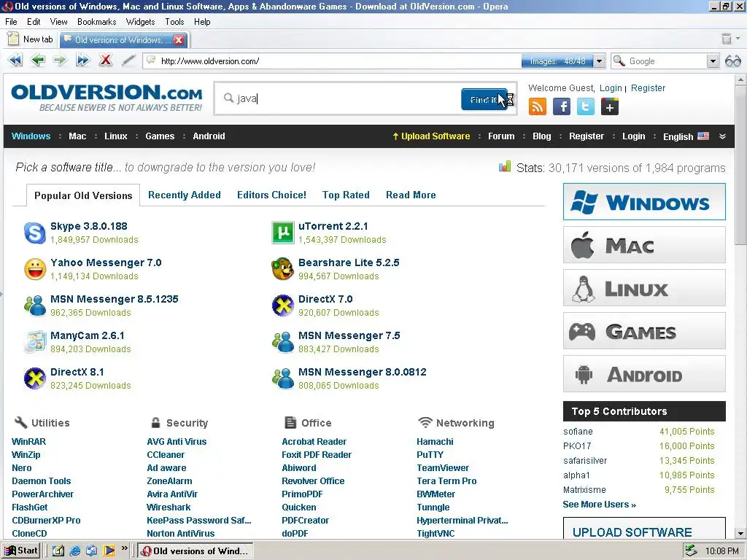Open the Widgets menu
This screenshot has height=560, width=747.
click(x=141, y=21)
